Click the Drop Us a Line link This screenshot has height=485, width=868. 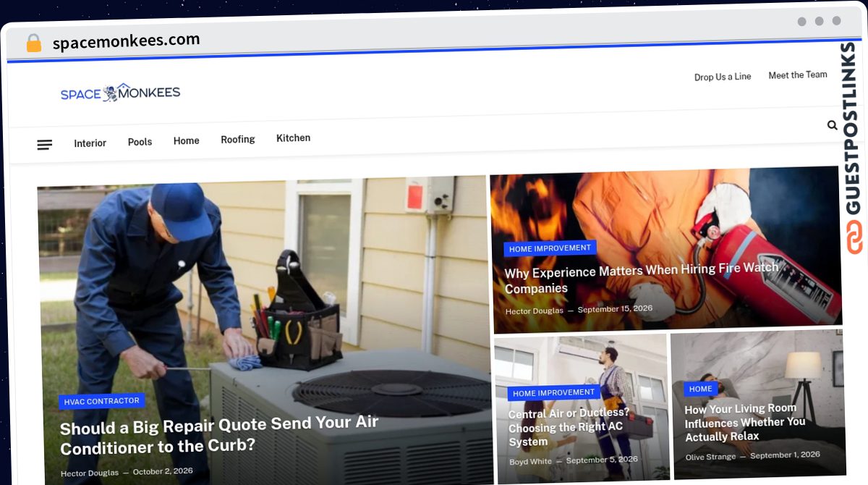[723, 77]
